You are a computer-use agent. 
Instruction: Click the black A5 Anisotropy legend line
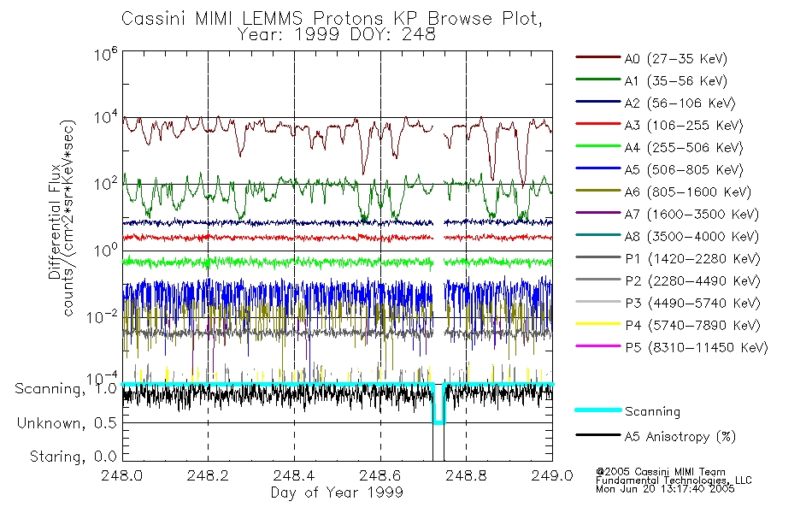pos(597,434)
